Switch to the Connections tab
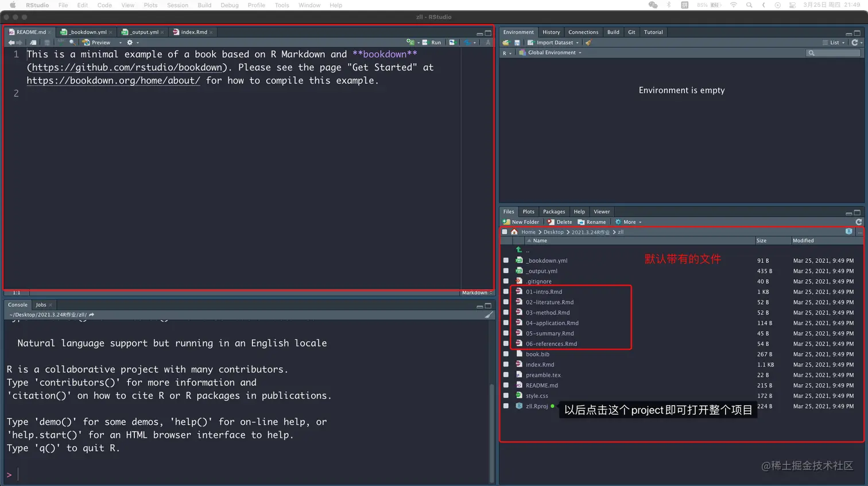 [x=583, y=32]
